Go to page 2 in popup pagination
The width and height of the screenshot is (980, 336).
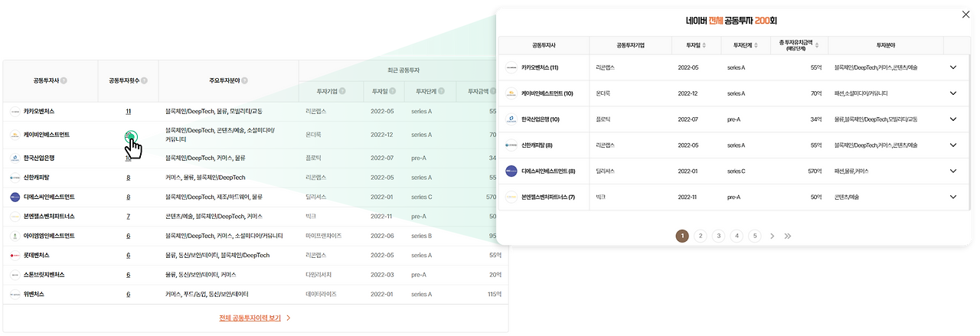click(x=700, y=236)
